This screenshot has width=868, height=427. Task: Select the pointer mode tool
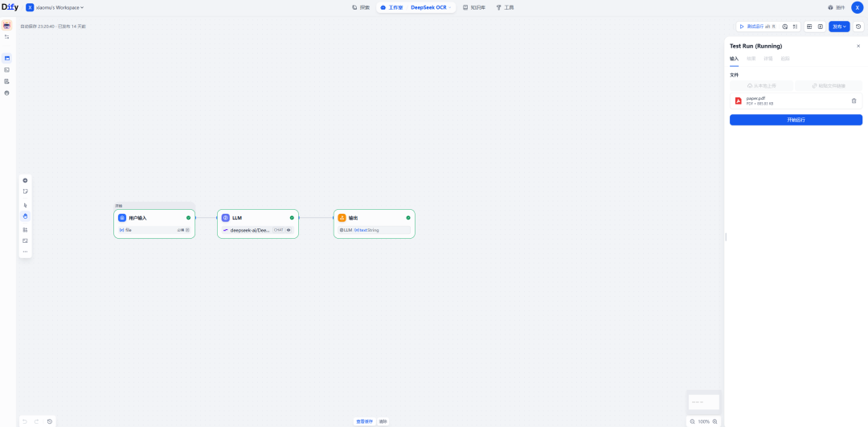tap(25, 205)
